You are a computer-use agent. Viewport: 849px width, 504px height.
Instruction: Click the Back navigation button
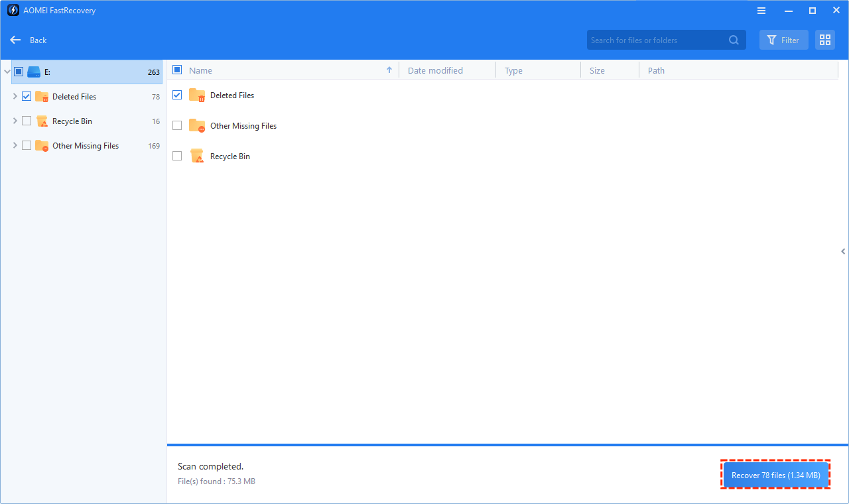(28, 40)
